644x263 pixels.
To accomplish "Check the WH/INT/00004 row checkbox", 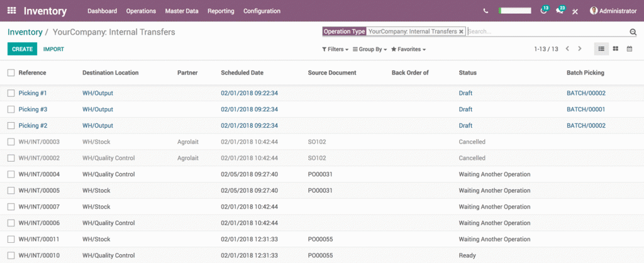I will pyautogui.click(x=11, y=174).
